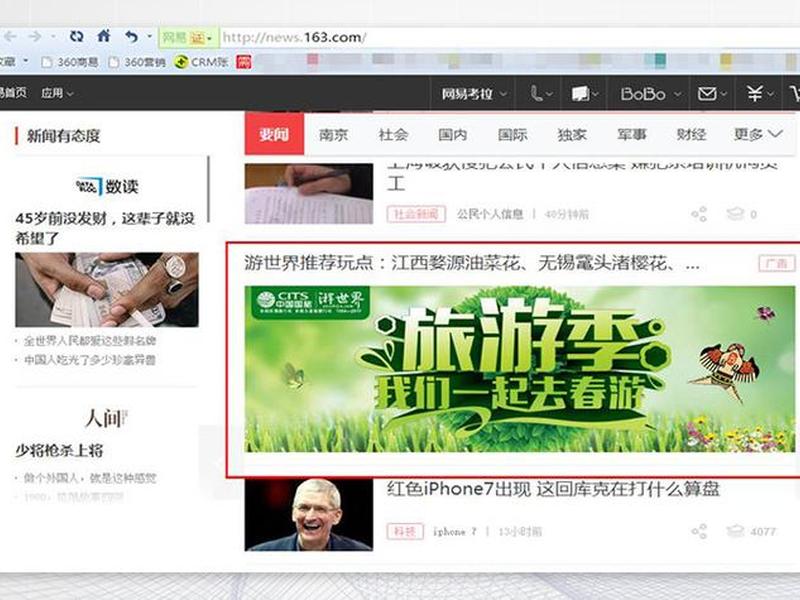Open the CRM bookmark
This screenshot has width=800, height=600.
(x=201, y=62)
